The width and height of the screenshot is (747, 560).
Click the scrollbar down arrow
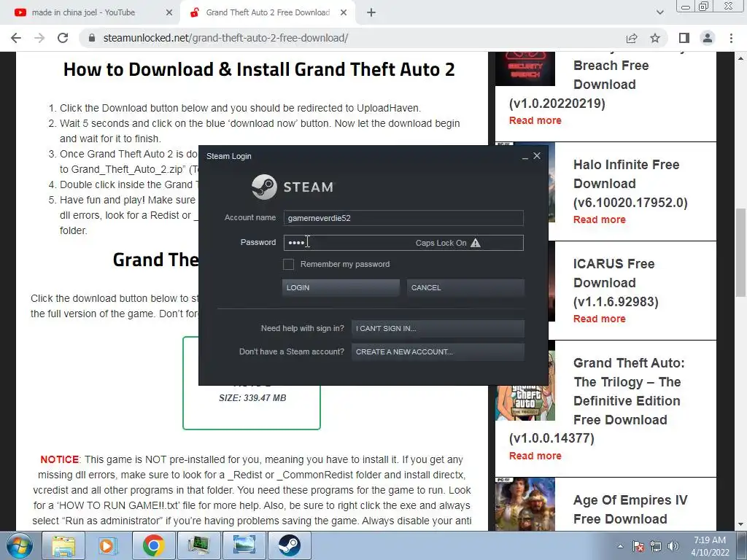pos(741,524)
